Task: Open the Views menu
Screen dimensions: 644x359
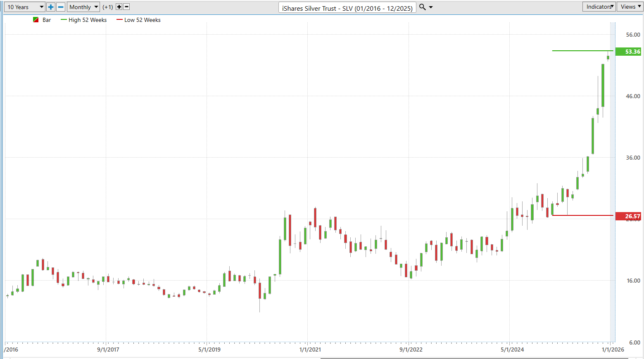Action: point(630,7)
